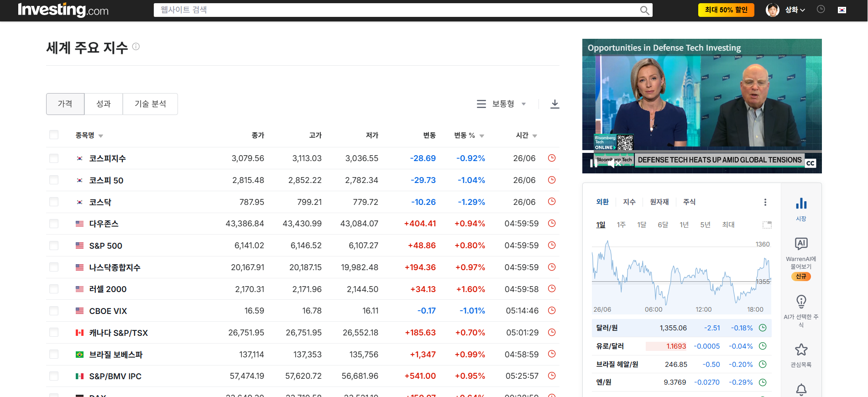
Task: Select the 지수 widget tab
Action: 629,202
